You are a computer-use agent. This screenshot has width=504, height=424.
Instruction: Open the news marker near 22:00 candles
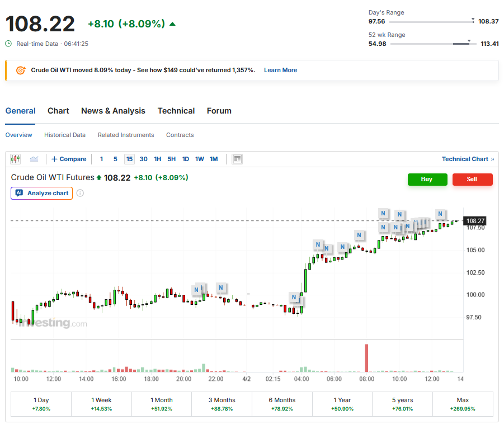(x=221, y=288)
